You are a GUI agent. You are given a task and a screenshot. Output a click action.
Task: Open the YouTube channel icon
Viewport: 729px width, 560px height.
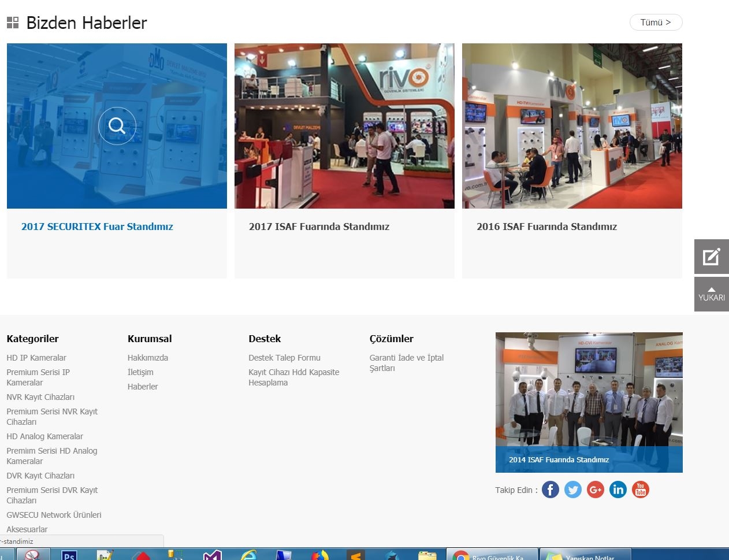(x=641, y=490)
